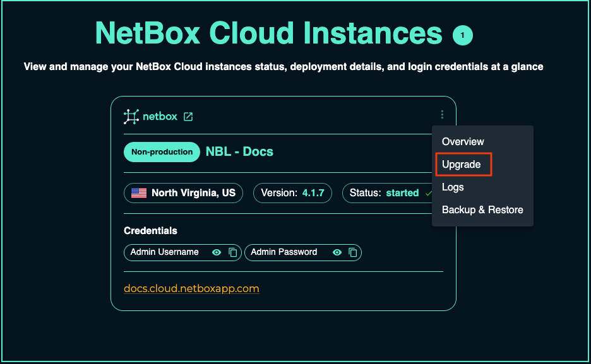Toggle the three-dot instance options menu
The image size is (591, 364).
(442, 115)
